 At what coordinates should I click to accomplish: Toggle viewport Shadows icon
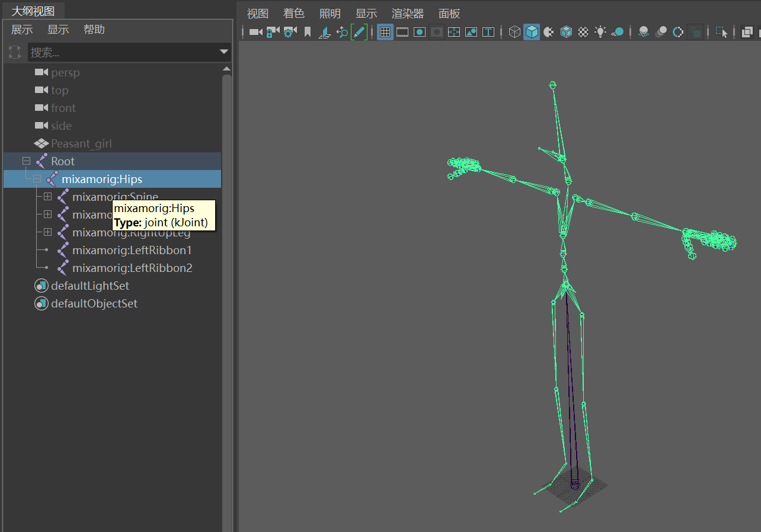click(x=618, y=32)
